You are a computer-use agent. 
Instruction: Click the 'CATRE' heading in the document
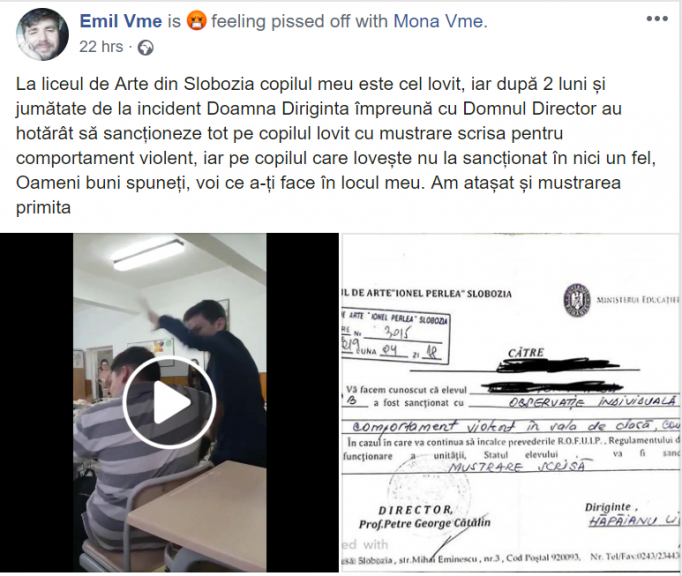tap(526, 352)
